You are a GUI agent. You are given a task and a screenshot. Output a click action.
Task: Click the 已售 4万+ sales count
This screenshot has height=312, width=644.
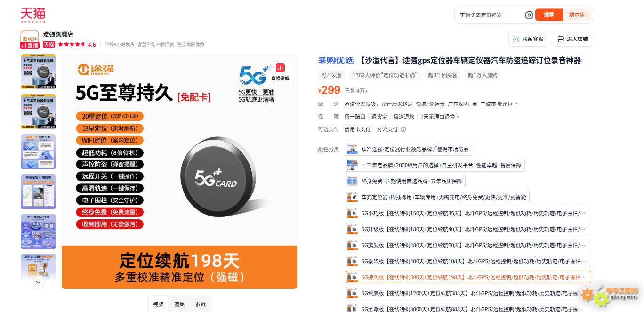point(356,91)
